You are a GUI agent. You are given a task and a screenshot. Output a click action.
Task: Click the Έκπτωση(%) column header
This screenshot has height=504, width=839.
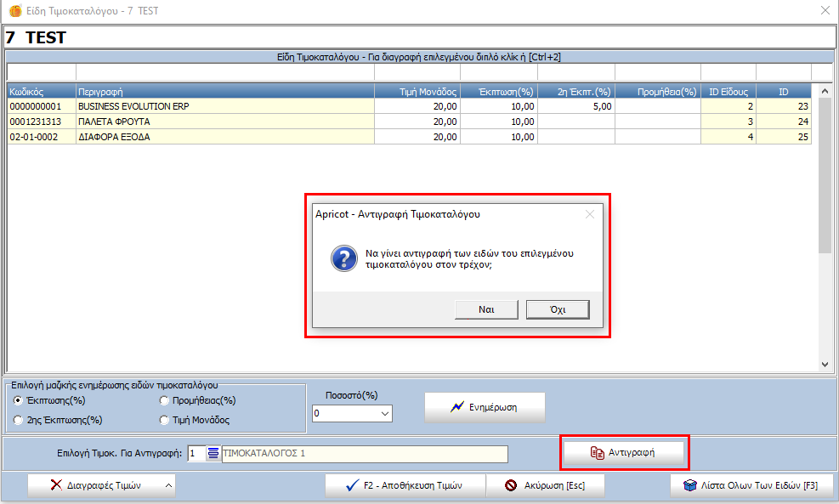pos(499,92)
